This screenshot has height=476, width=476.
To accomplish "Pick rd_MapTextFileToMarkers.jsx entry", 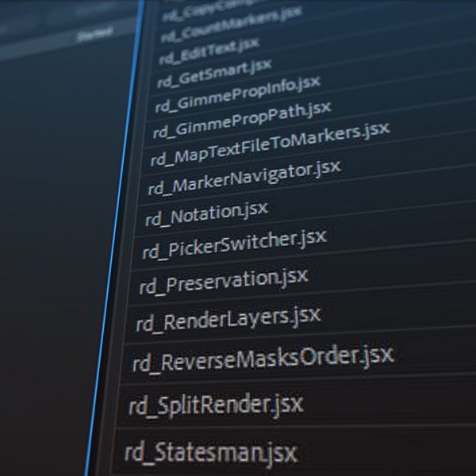I will click(270, 144).
